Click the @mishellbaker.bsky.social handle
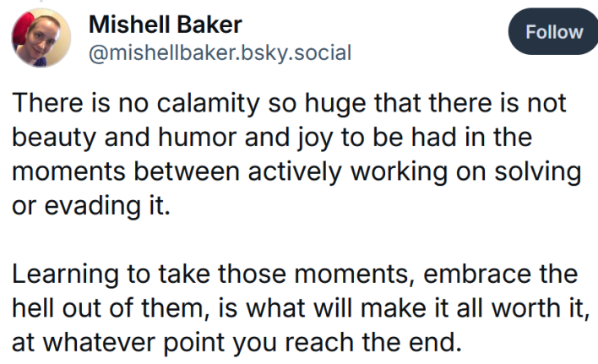Screen dimensions: 598x364 pos(219,53)
